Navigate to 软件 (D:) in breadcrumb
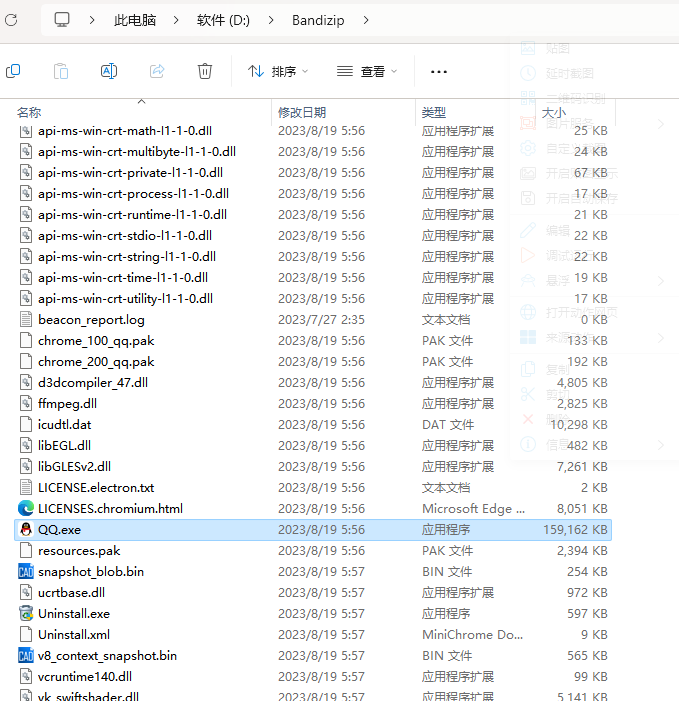The width and height of the screenshot is (679, 701). 223,20
